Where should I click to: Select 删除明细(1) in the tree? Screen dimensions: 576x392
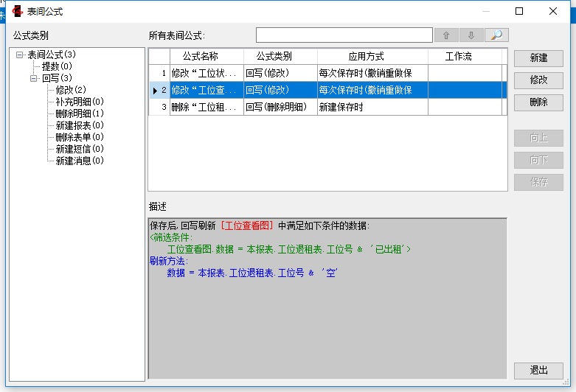[x=80, y=113]
